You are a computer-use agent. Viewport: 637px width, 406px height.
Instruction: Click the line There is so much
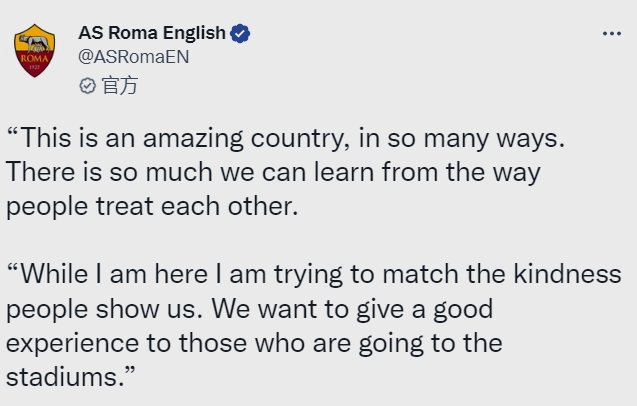click(x=273, y=172)
